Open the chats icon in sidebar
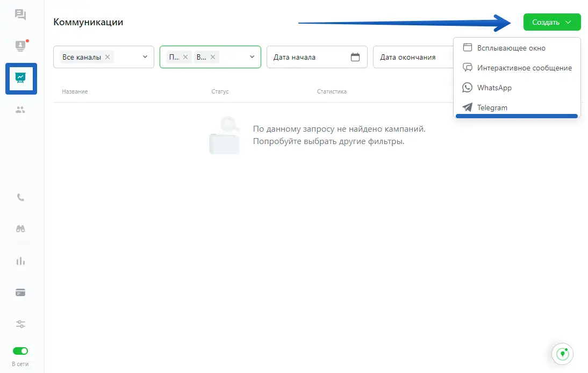The image size is (588, 373). 20,15
